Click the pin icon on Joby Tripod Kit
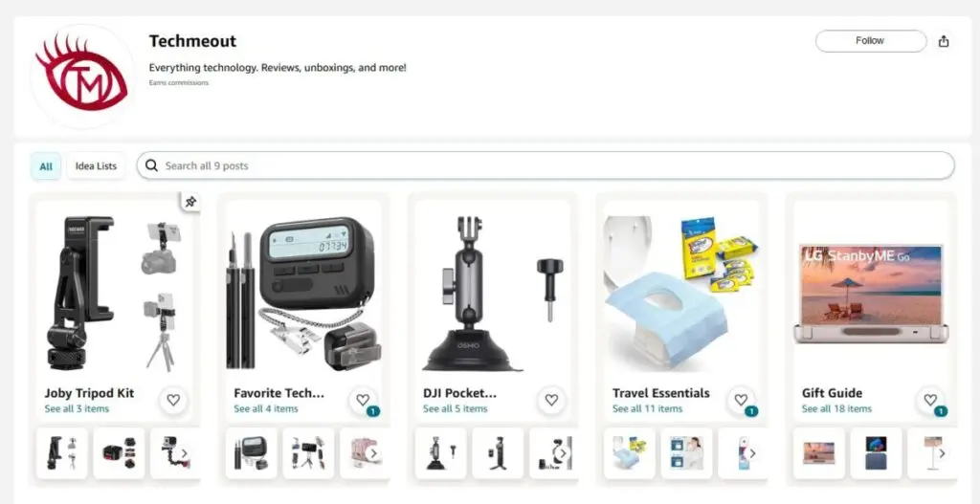980x504 pixels. click(190, 202)
